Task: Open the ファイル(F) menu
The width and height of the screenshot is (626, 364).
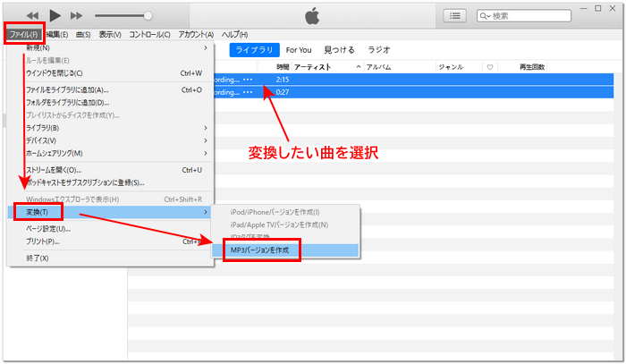Action: (24, 35)
